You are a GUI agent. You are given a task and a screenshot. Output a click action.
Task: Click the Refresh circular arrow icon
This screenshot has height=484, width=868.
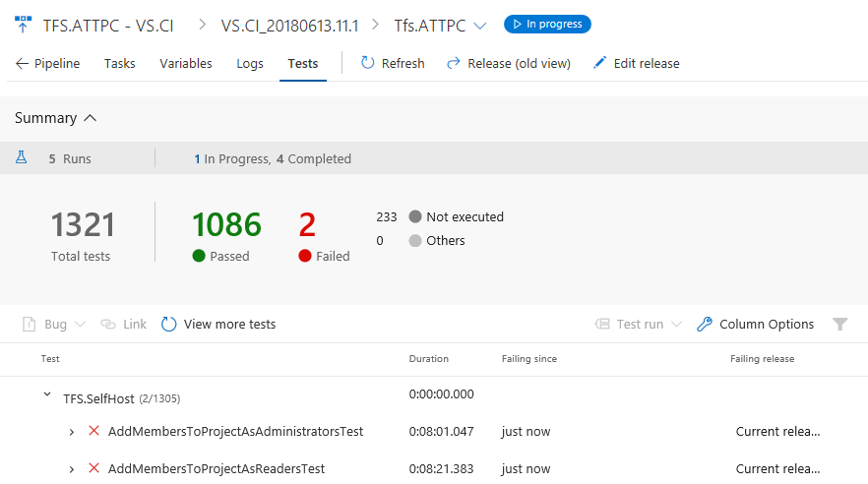pos(368,63)
